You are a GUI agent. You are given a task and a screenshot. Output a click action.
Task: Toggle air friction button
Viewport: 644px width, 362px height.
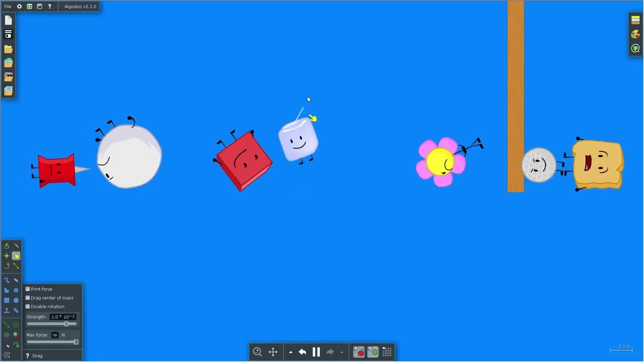(x=373, y=352)
